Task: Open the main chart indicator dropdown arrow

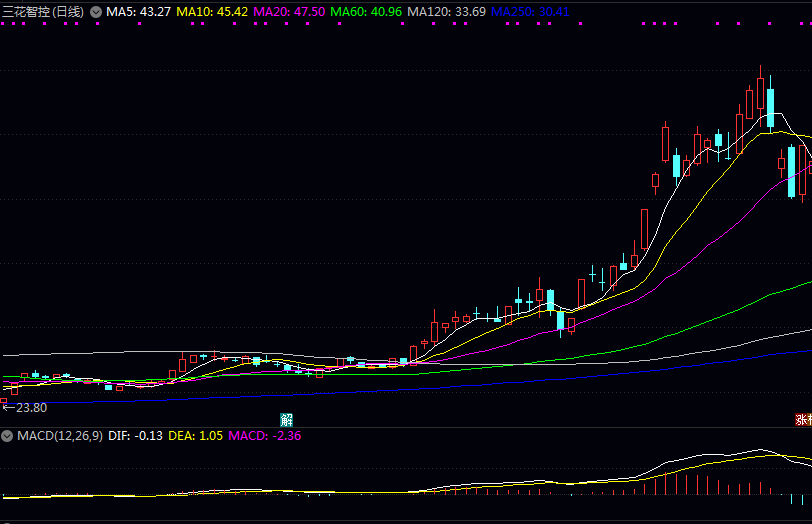Action: point(96,12)
